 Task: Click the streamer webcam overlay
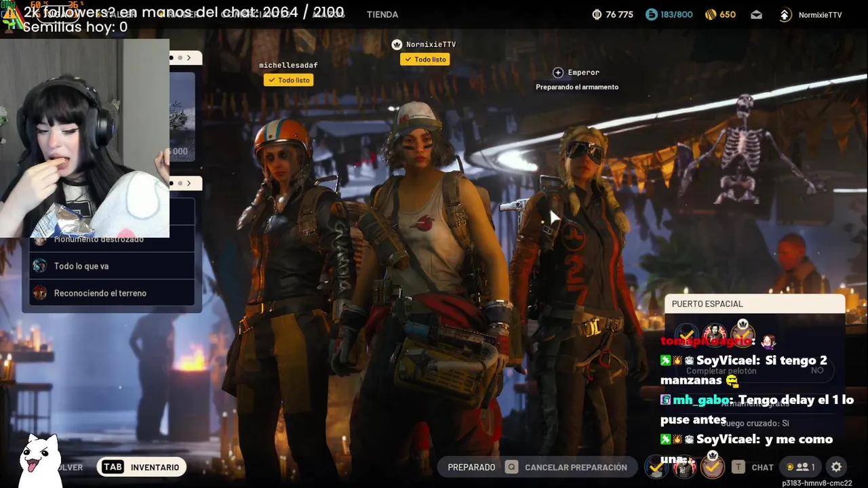tap(85, 138)
